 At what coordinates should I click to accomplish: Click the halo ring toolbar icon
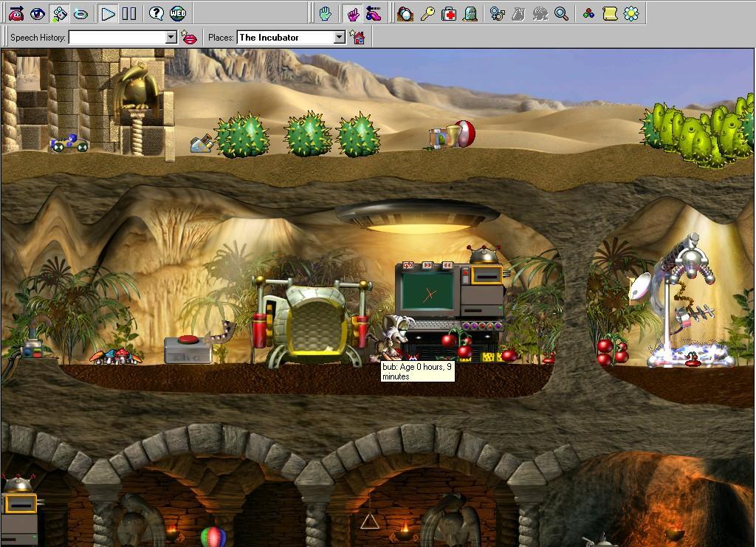[x=81, y=13]
